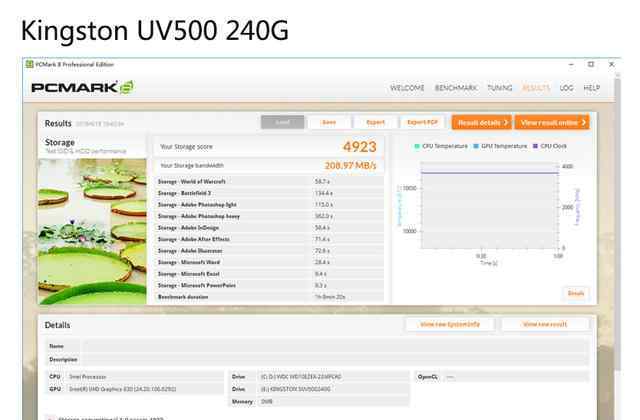Click the purple CPU Clock chart line
This screenshot has width=640, height=420.
coord(489,173)
